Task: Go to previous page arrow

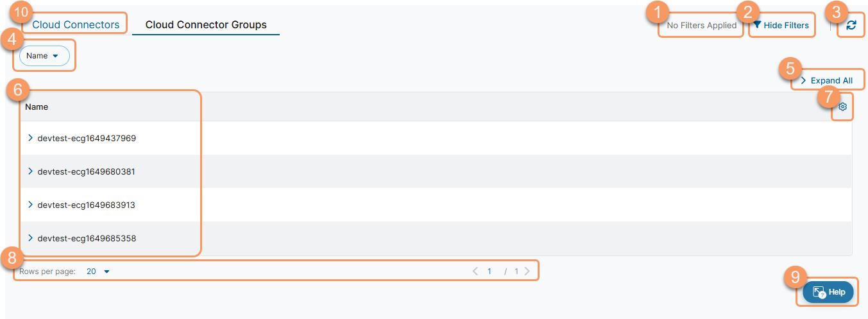Action: pos(475,272)
